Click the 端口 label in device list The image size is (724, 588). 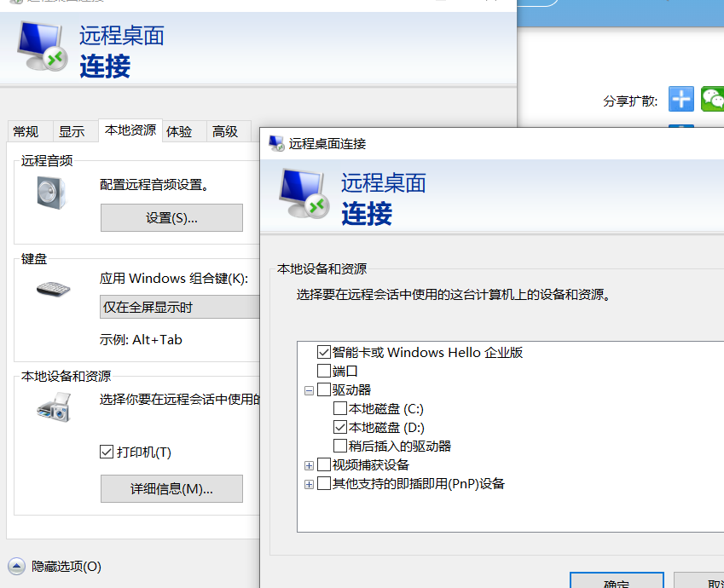pos(345,371)
